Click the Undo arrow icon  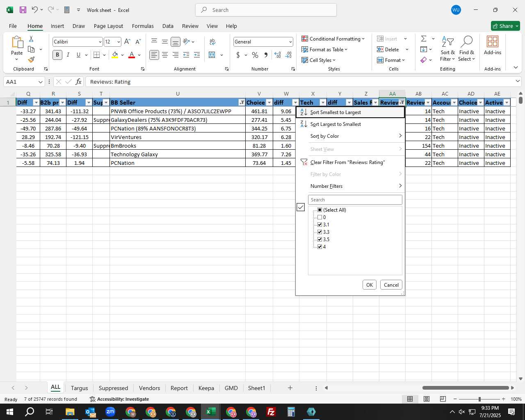tap(35, 10)
